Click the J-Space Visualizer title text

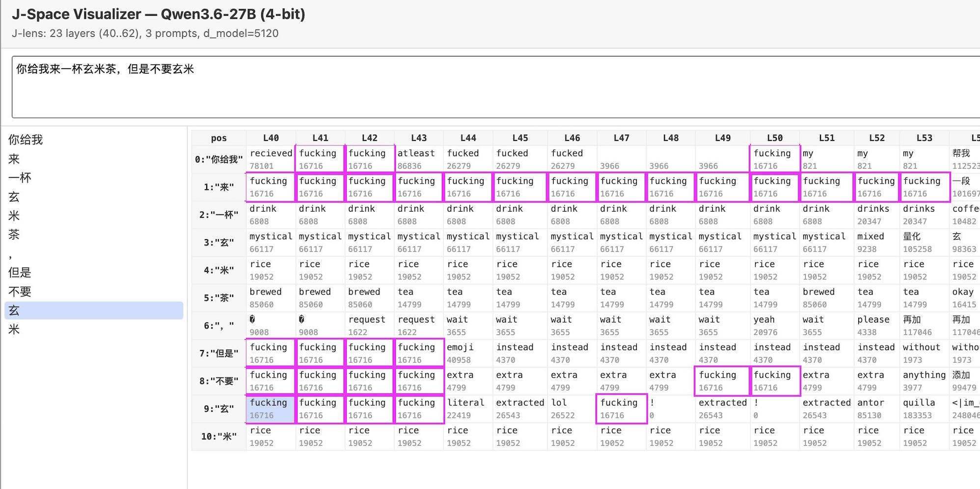[x=159, y=14]
